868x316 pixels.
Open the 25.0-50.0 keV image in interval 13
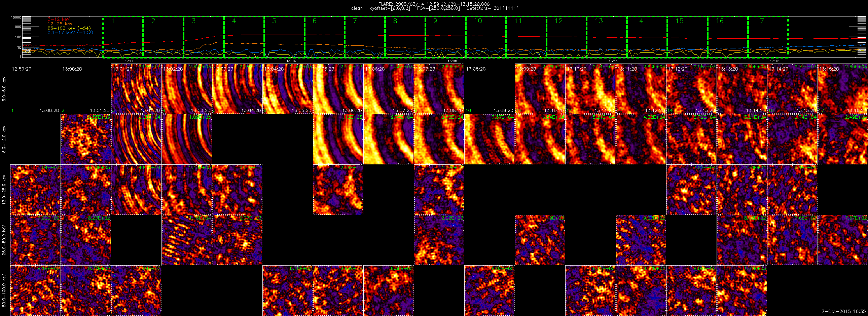click(x=641, y=240)
